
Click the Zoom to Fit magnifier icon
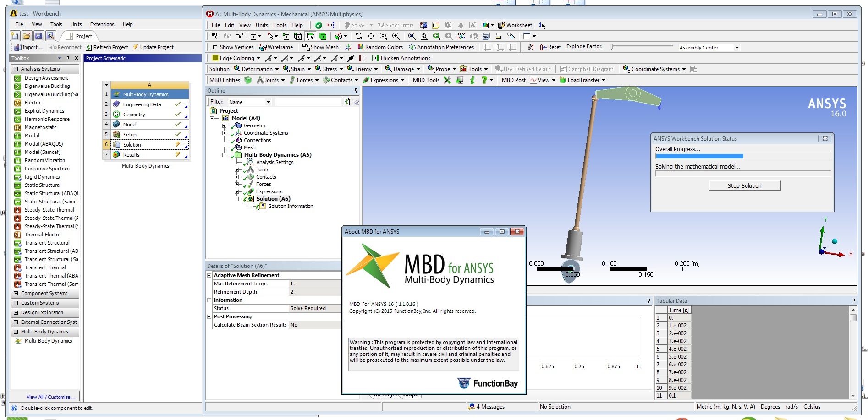click(412, 36)
